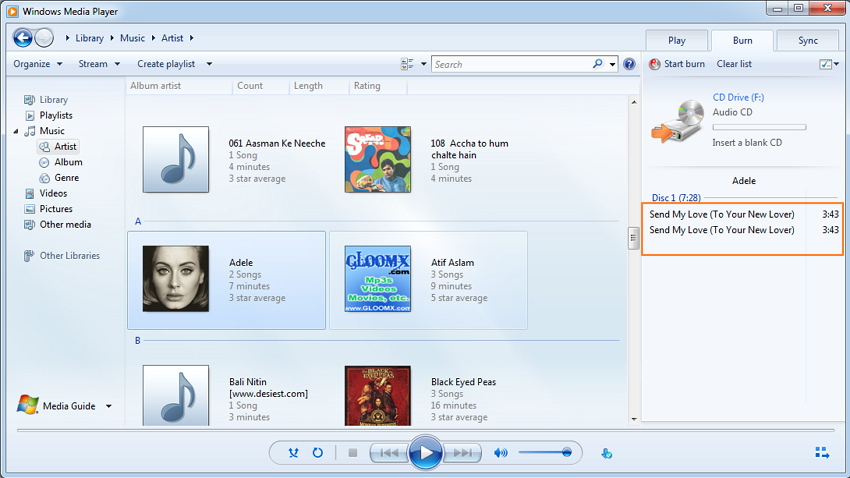This screenshot has width=850, height=478.
Task: Switch to Now Playing view icon
Action: [x=822, y=453]
